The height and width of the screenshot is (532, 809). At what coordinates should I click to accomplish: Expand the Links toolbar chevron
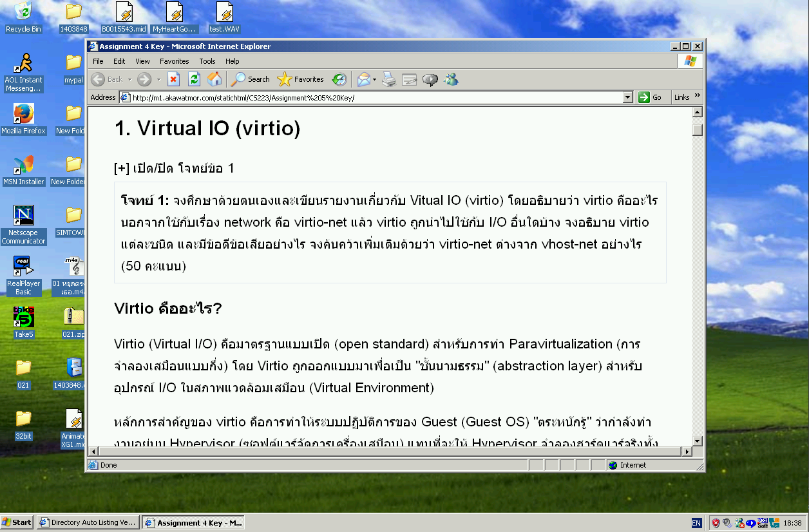[697, 97]
